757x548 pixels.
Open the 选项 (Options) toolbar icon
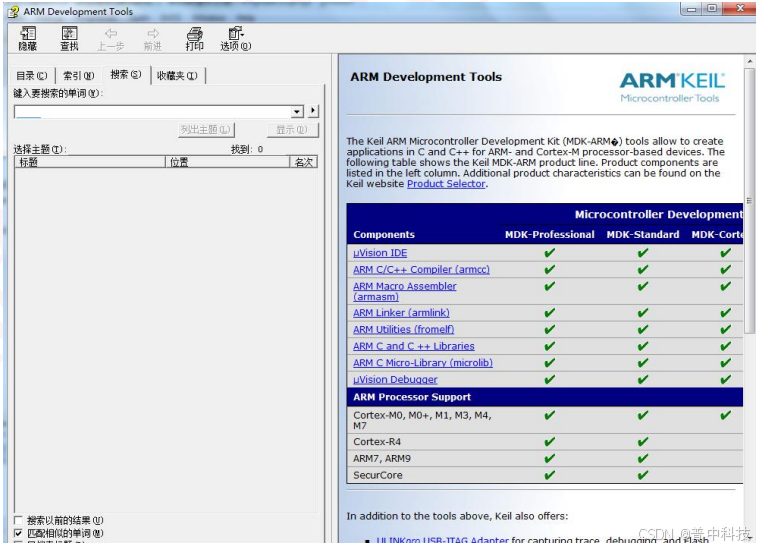236,39
